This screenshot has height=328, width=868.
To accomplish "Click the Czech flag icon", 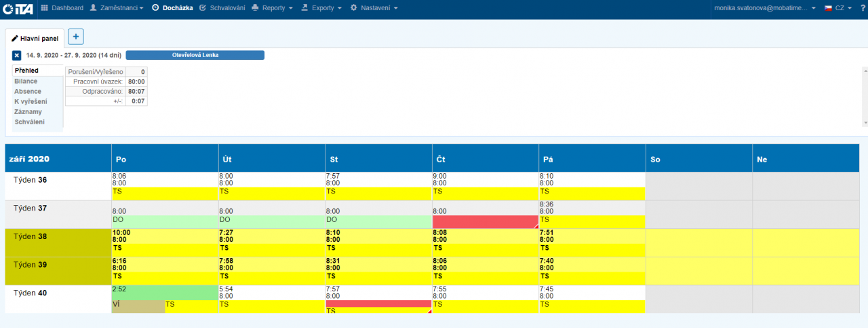I will pyautogui.click(x=828, y=8).
